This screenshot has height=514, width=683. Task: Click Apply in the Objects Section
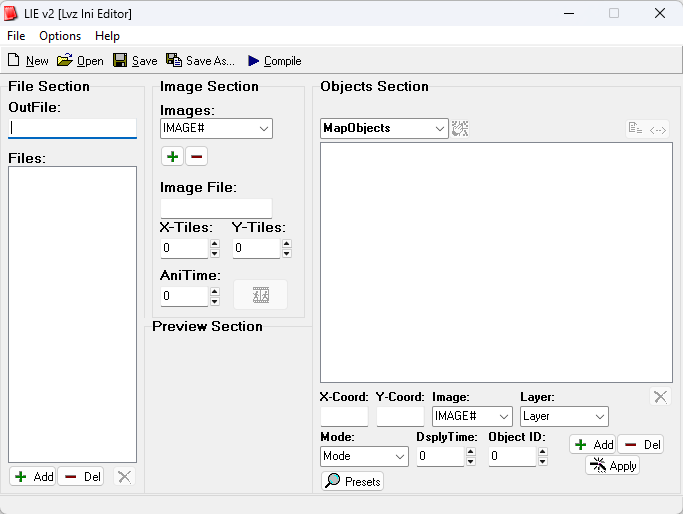pyautogui.click(x=612, y=466)
